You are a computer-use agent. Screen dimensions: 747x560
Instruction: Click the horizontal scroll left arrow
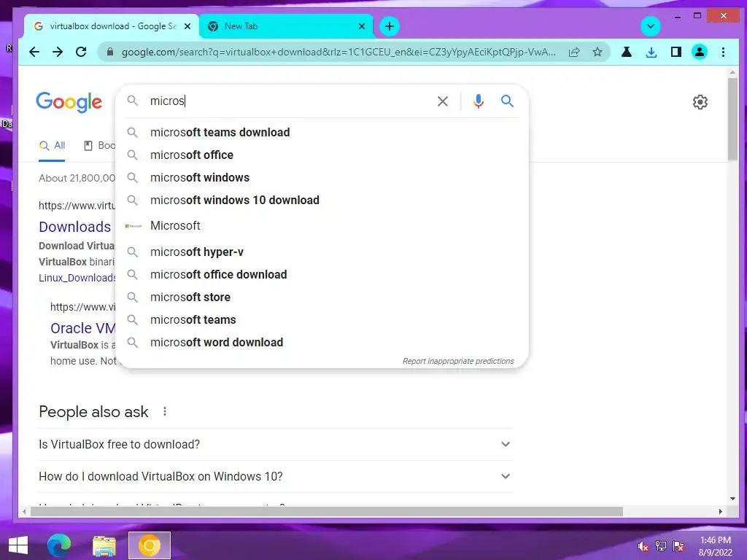point(24,511)
